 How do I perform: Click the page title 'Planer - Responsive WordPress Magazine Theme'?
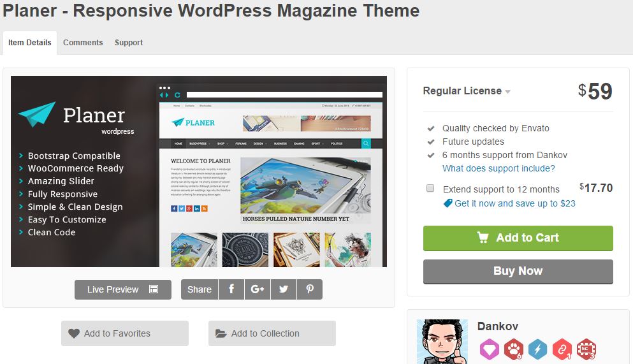click(211, 10)
